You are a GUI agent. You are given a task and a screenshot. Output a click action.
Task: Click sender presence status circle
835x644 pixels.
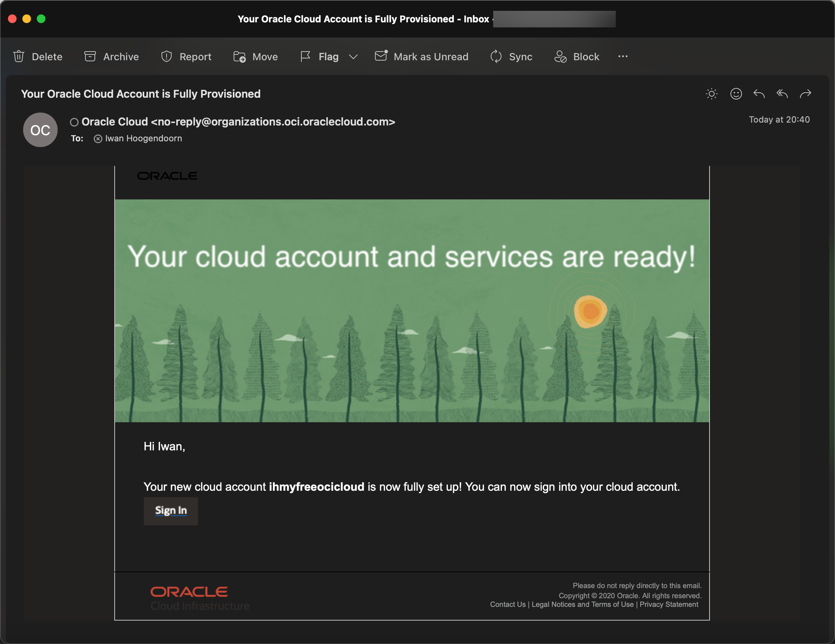click(x=74, y=122)
